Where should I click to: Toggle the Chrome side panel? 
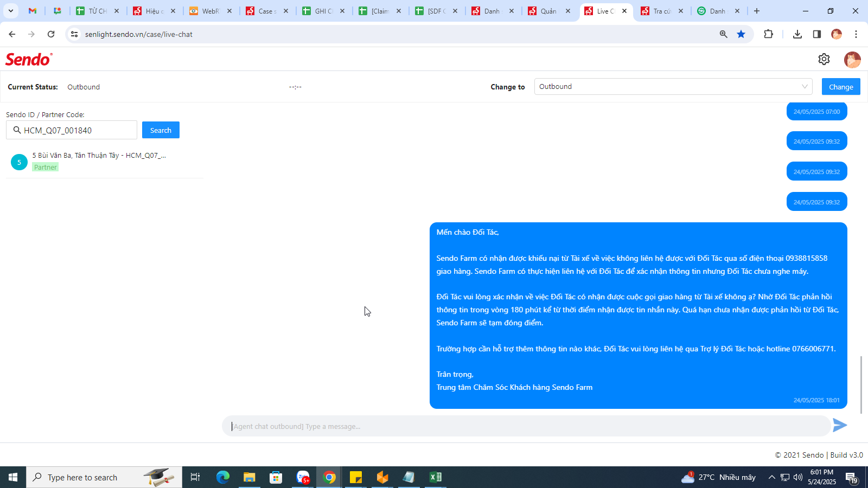click(x=816, y=34)
